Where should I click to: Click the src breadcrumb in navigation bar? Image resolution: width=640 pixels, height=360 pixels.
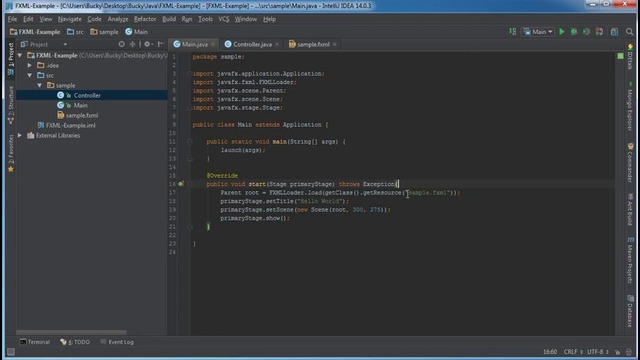click(x=75, y=32)
